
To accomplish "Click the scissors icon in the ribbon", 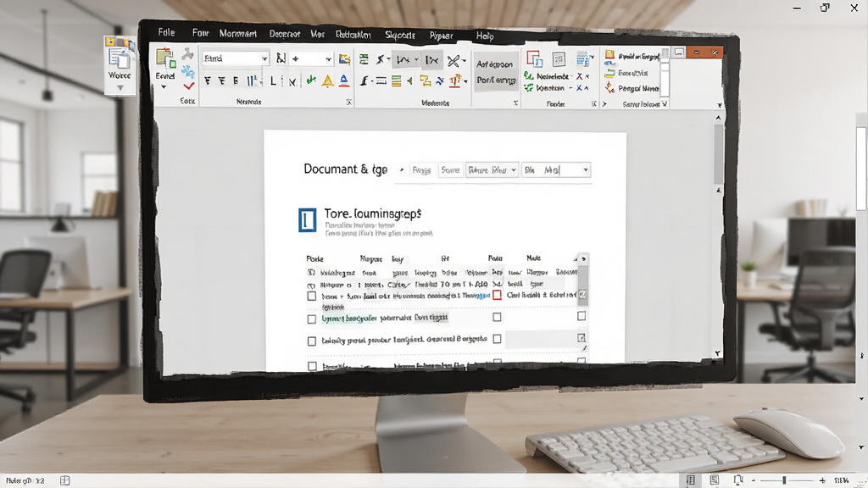I will [453, 60].
